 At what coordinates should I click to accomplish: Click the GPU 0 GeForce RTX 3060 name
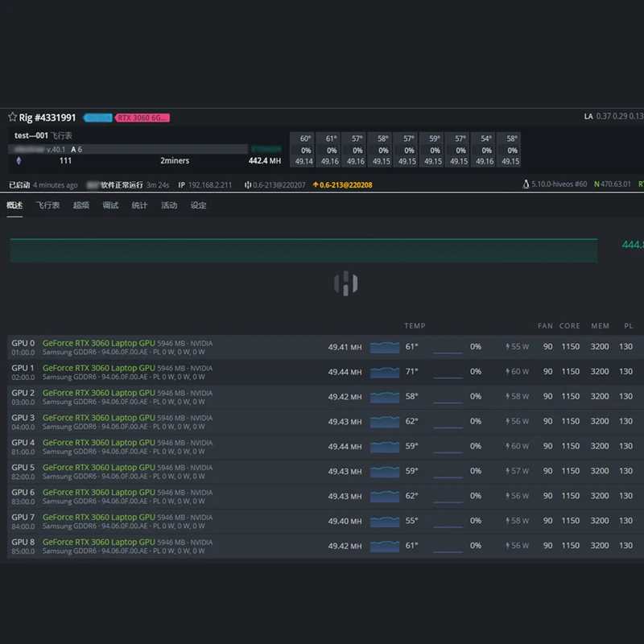click(x=99, y=343)
